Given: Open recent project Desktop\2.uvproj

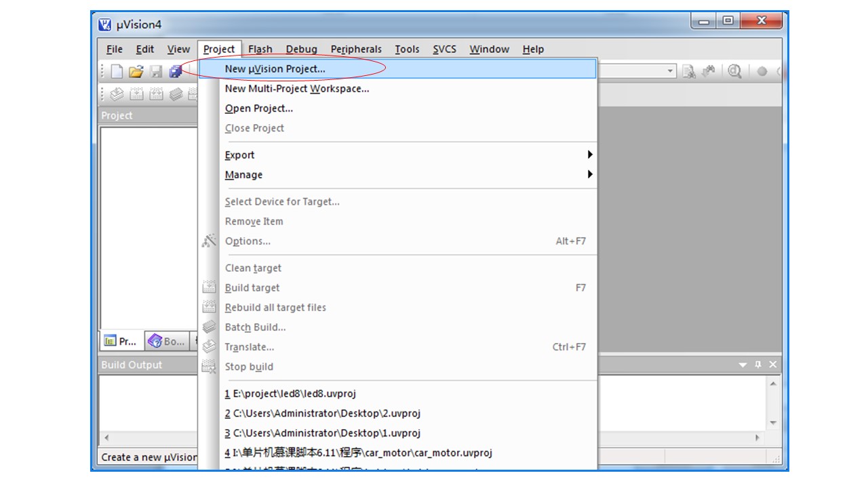Looking at the screenshot, I should pos(398,413).
